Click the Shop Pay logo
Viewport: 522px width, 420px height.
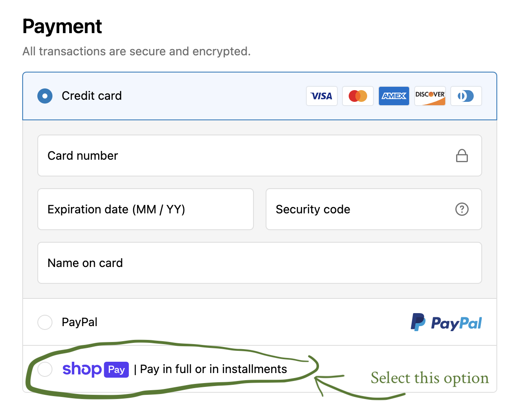click(x=95, y=369)
